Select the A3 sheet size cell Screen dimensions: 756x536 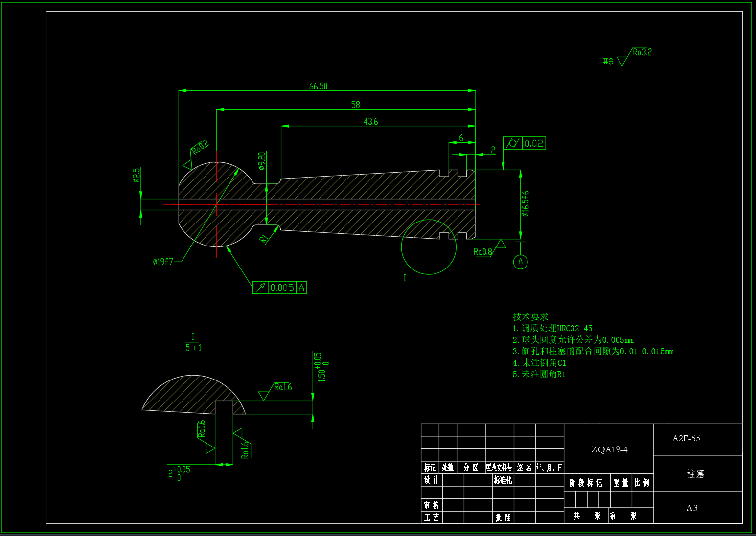[691, 508]
